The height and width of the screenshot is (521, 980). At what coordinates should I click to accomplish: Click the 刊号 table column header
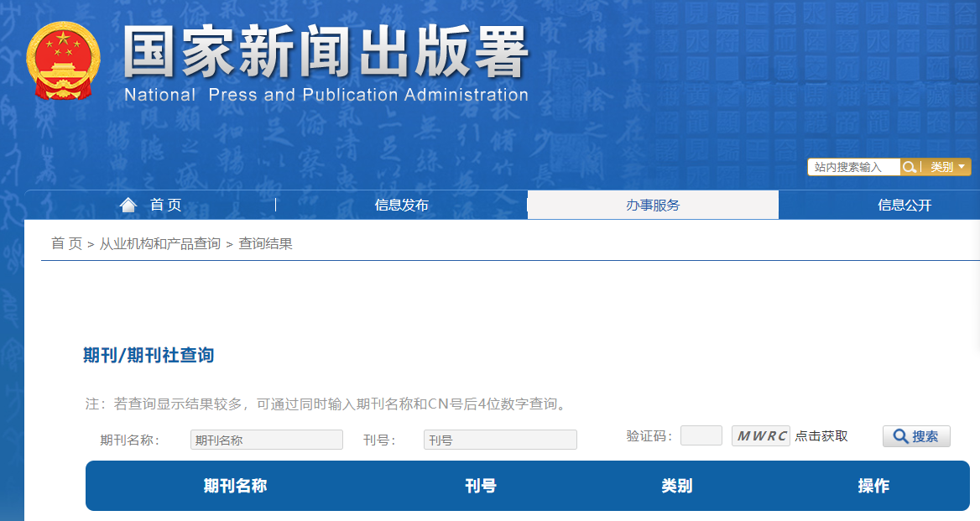481,486
